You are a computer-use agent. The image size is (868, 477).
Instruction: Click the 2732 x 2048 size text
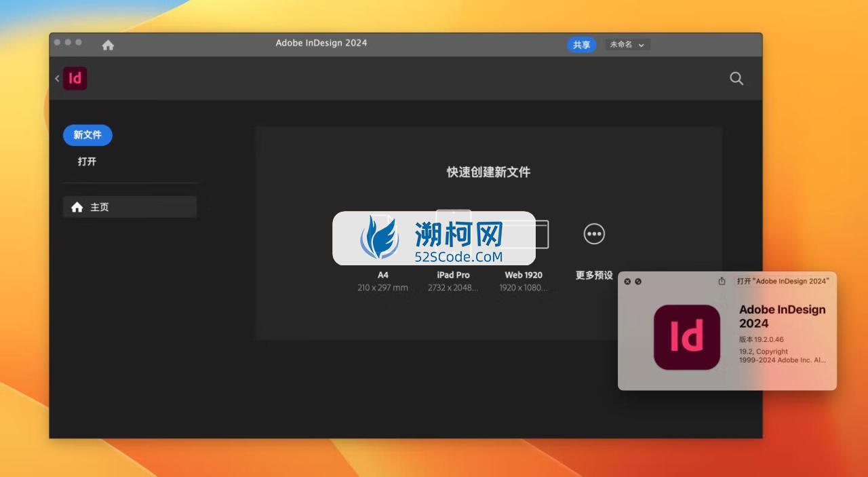[453, 288]
